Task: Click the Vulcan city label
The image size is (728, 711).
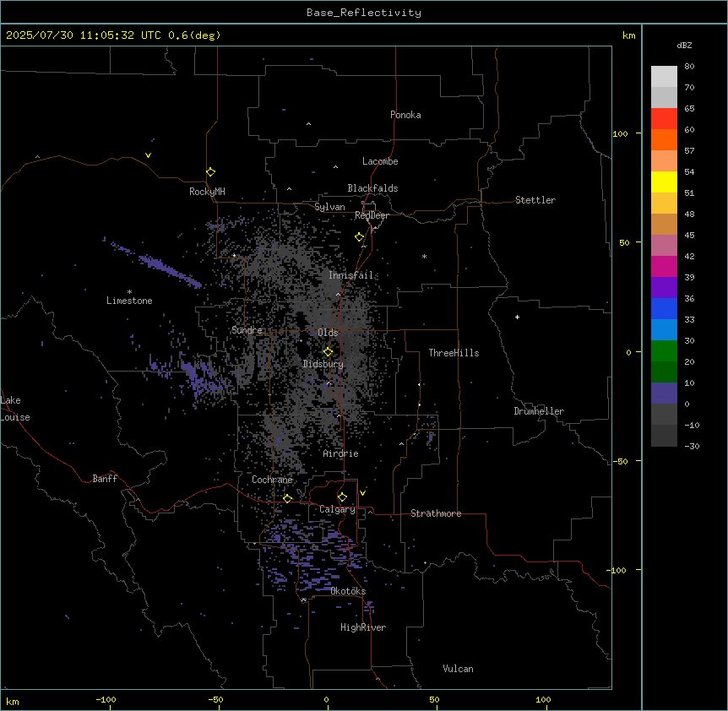Action: click(459, 669)
